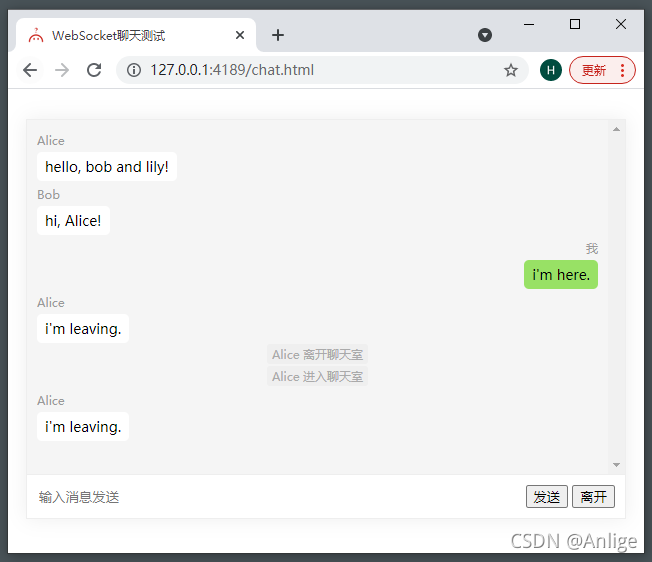Click the 发送 send button
The width and height of the screenshot is (652, 562).
(546, 497)
